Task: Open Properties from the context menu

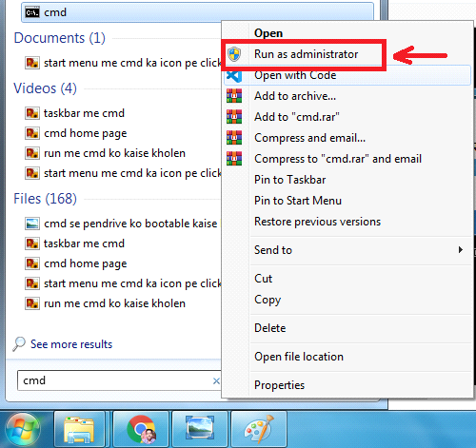Action: coord(279,385)
